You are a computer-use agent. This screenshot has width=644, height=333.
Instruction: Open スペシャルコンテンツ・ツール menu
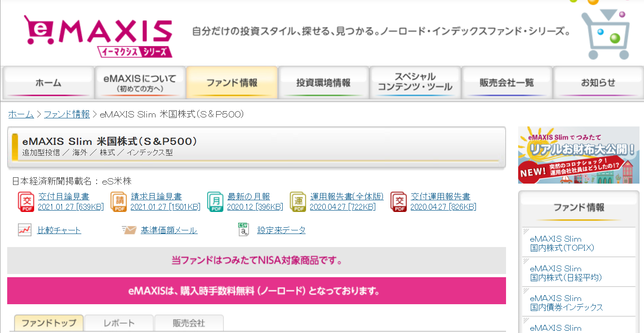click(x=415, y=83)
